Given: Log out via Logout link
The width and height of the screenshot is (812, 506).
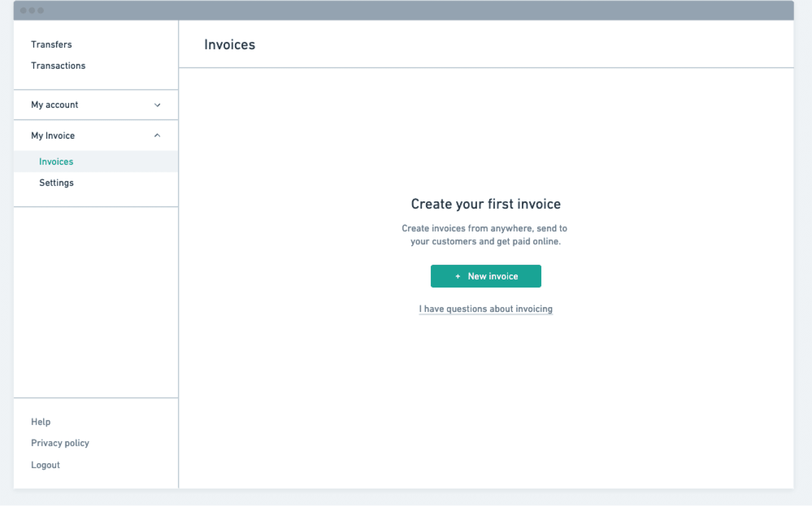Looking at the screenshot, I should click(x=46, y=465).
